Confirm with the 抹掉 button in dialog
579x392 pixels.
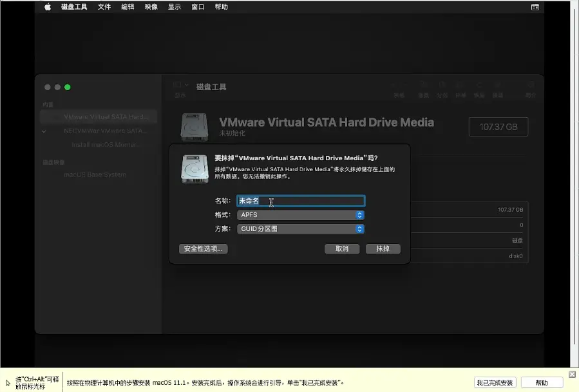[383, 248]
